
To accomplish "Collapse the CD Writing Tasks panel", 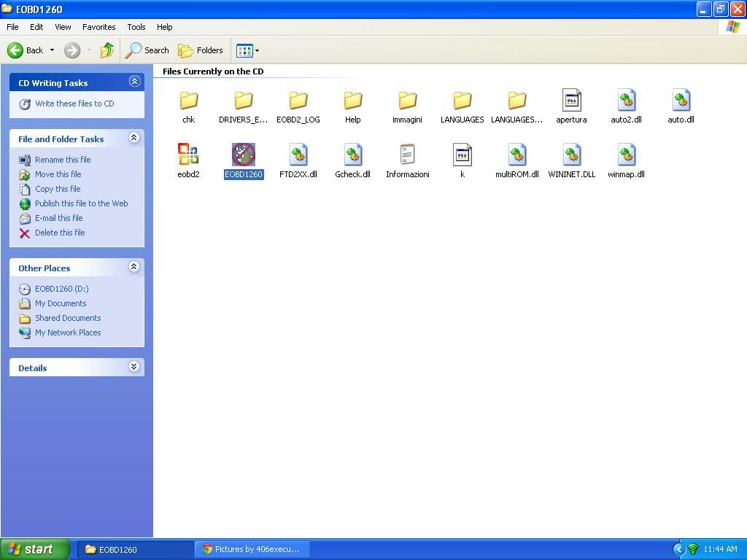I will pos(134,82).
